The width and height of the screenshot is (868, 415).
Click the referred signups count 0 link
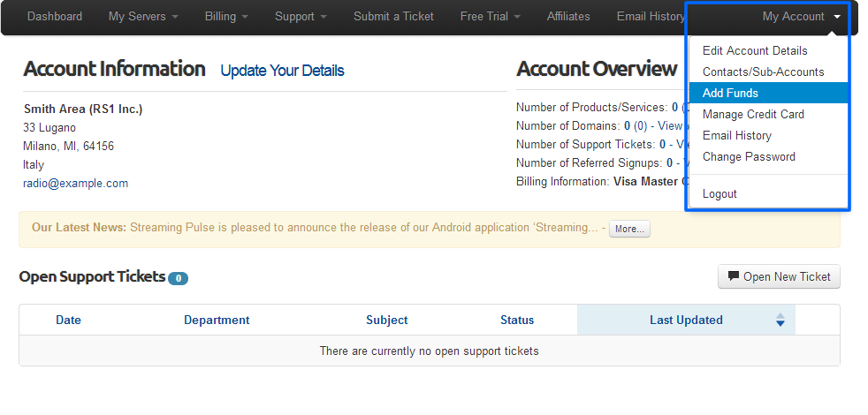[x=669, y=162]
